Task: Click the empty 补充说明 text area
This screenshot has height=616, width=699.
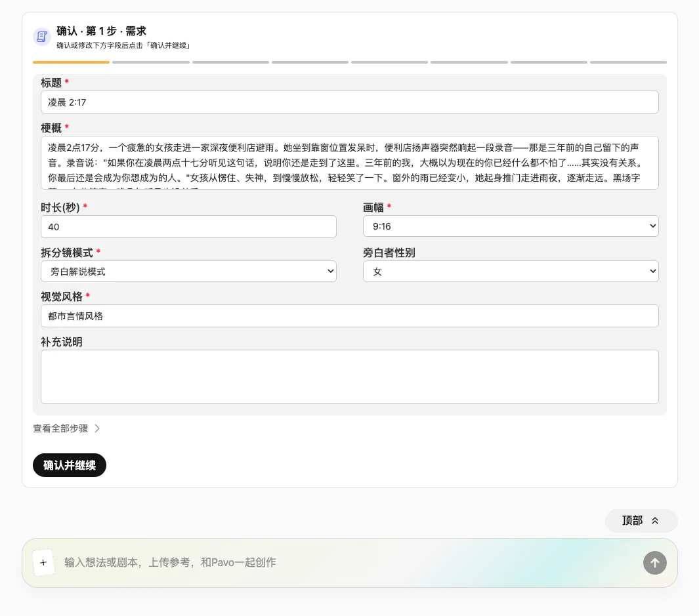Action: click(349, 377)
